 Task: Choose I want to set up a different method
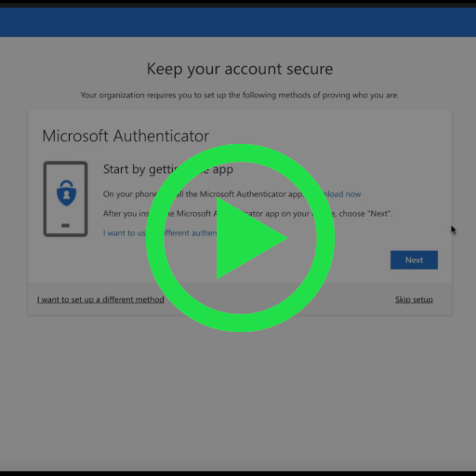pos(100,299)
